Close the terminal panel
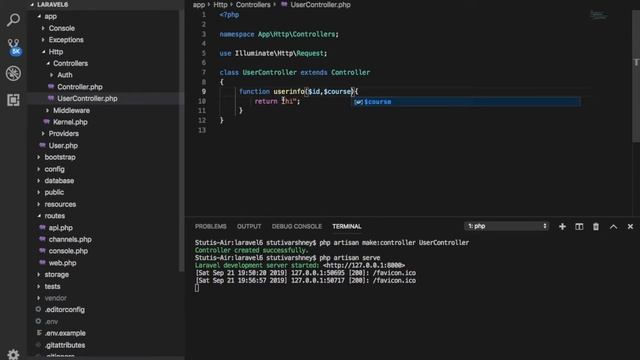640x360 pixels. tap(630, 227)
